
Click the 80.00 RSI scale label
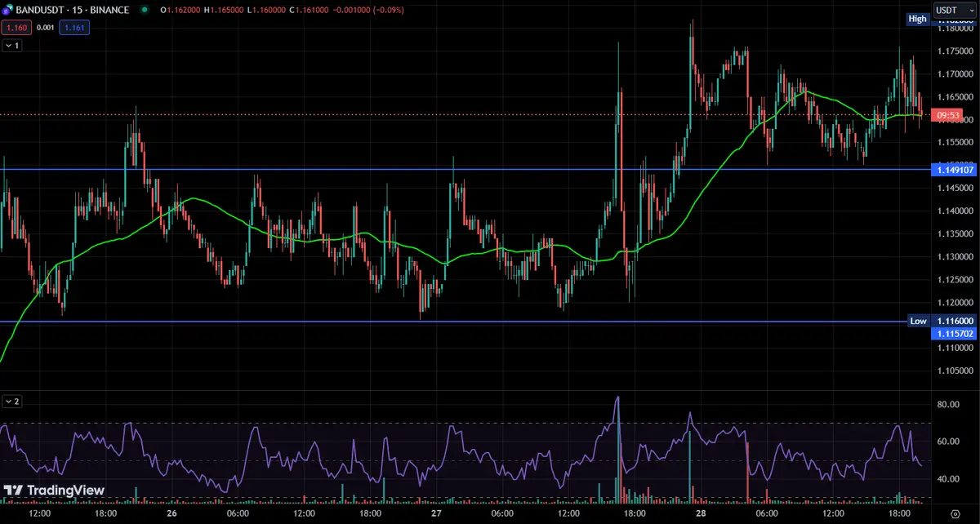point(947,404)
